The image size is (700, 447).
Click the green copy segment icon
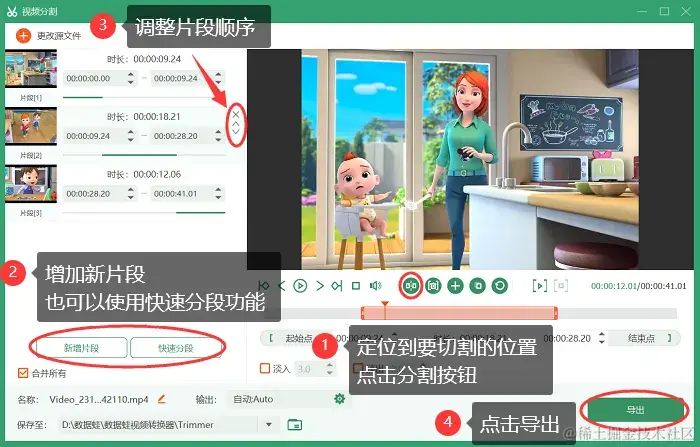point(478,286)
